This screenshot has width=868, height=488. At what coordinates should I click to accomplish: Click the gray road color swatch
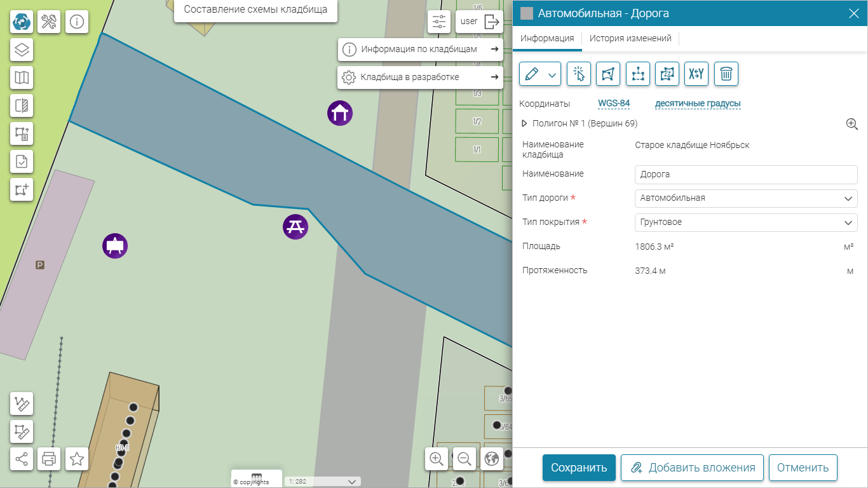point(526,13)
